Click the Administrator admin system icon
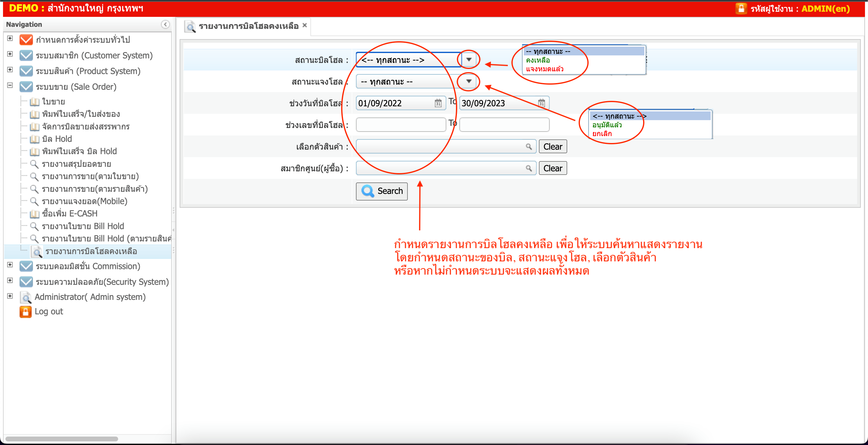 (x=26, y=297)
